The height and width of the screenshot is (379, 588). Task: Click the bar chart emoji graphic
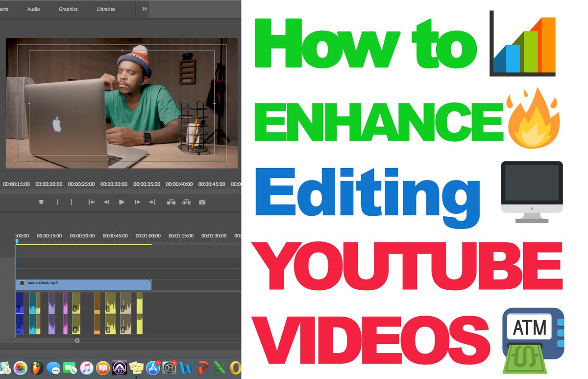(x=522, y=44)
